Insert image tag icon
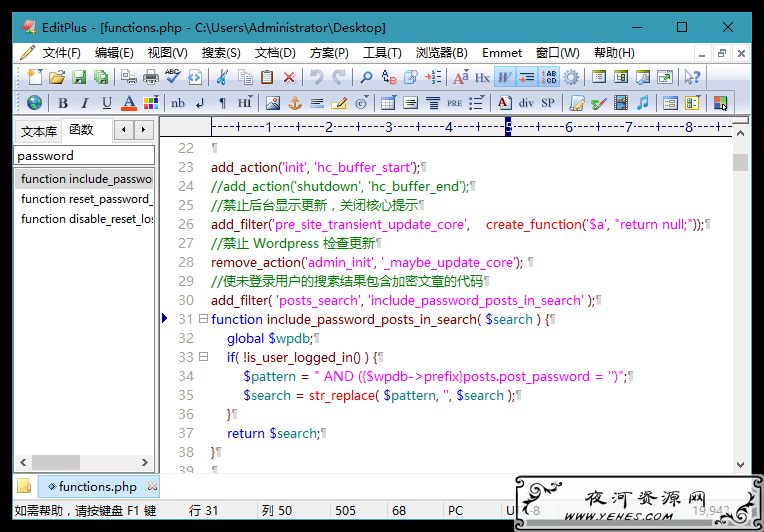 (x=273, y=103)
